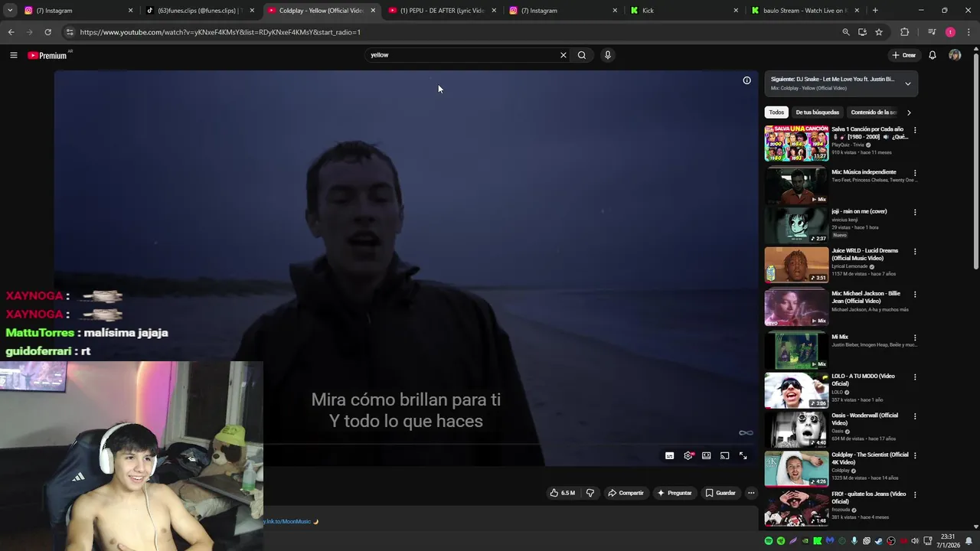980x551 pixels.
Task: Open Chrome three-dot menu
Action: [x=969, y=32]
